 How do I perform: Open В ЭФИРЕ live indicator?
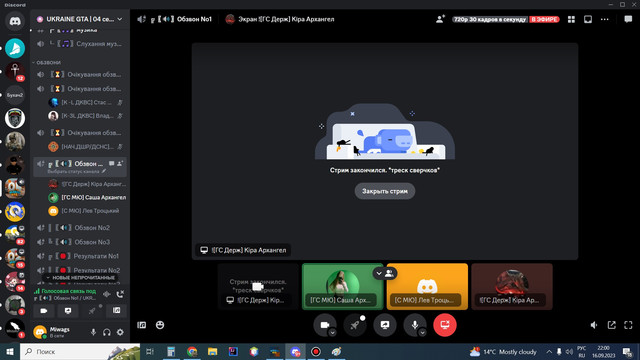pos(544,19)
